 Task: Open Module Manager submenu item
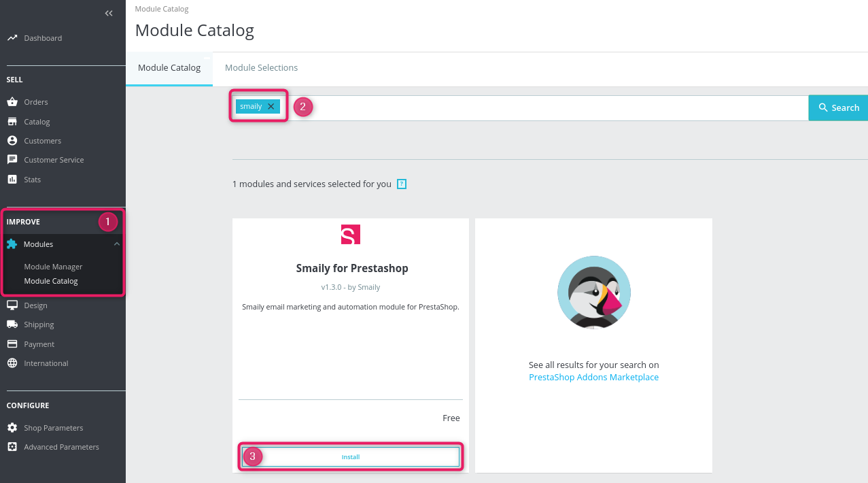pos(54,267)
